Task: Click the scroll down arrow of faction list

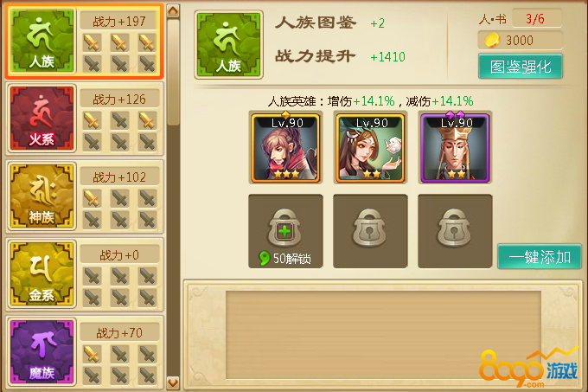Action: [173, 383]
